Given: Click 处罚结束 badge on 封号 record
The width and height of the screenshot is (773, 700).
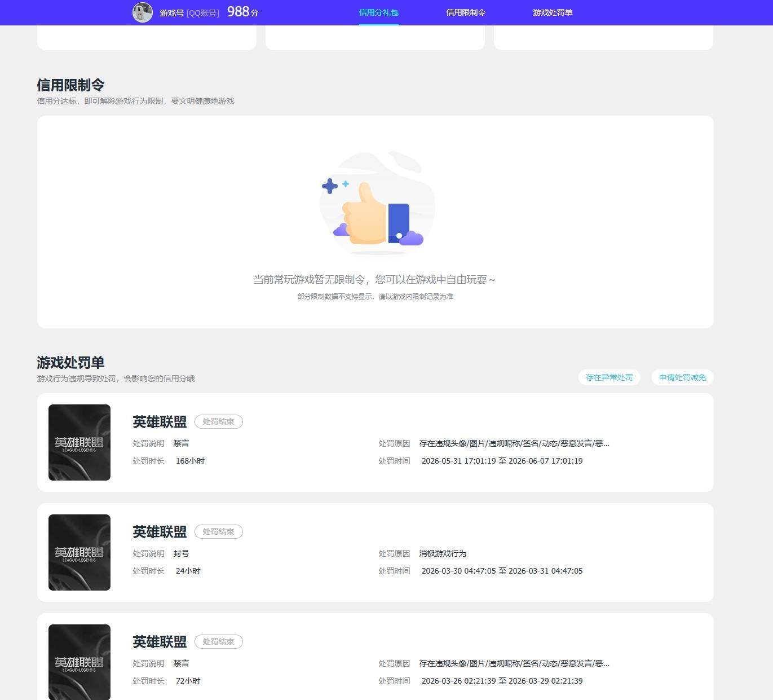Looking at the screenshot, I should point(219,531).
